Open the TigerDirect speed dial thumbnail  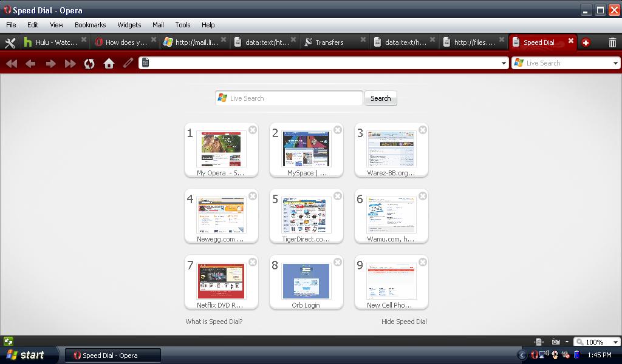tap(306, 215)
